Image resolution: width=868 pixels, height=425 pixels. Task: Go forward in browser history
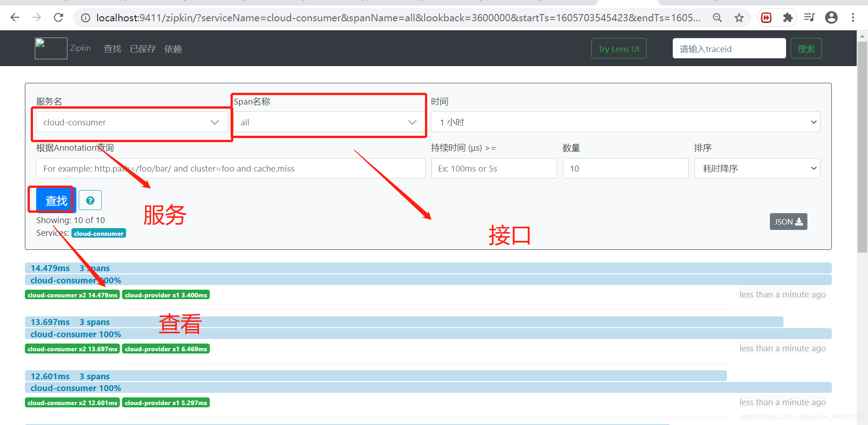37,18
